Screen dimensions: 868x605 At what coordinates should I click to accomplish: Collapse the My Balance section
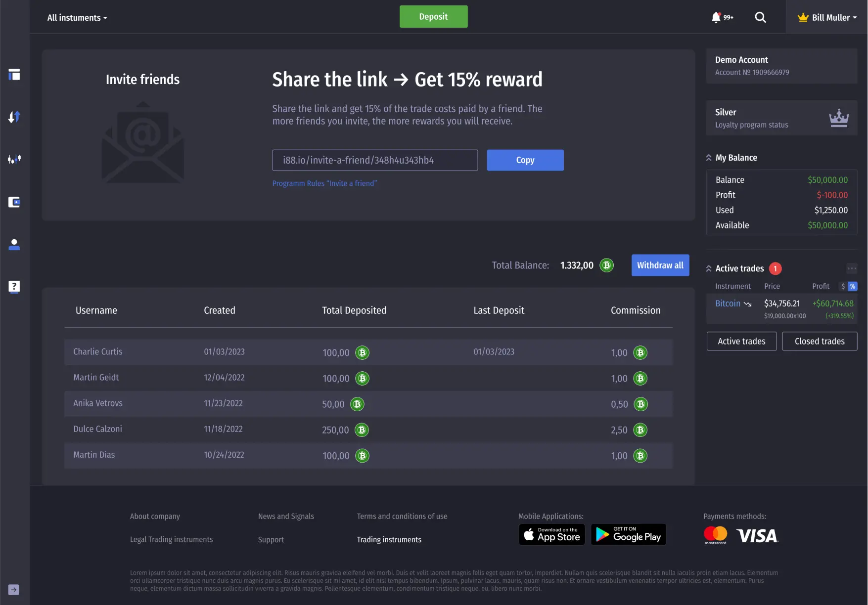pyautogui.click(x=709, y=157)
